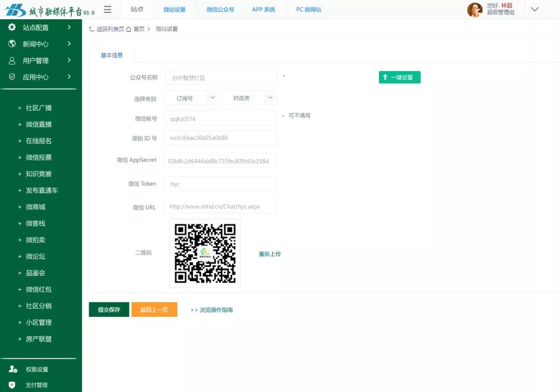Viewport: 560px width, 392px height.
Task: Switch to 微信公众号 top tab
Action: coord(220,10)
